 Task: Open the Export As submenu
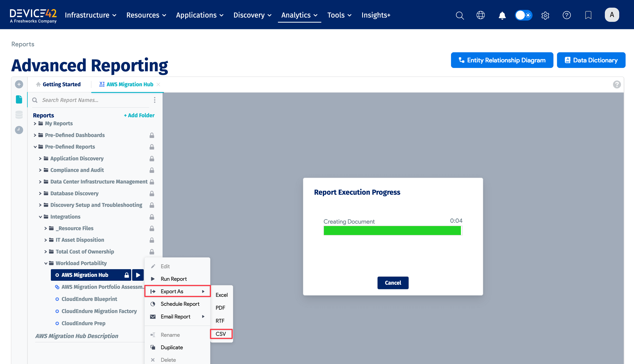pos(178,291)
